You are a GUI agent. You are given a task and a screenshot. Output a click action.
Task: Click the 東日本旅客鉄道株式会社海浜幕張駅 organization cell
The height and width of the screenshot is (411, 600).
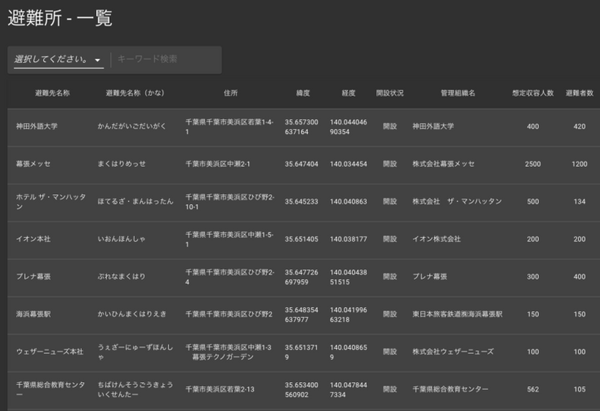click(x=461, y=314)
